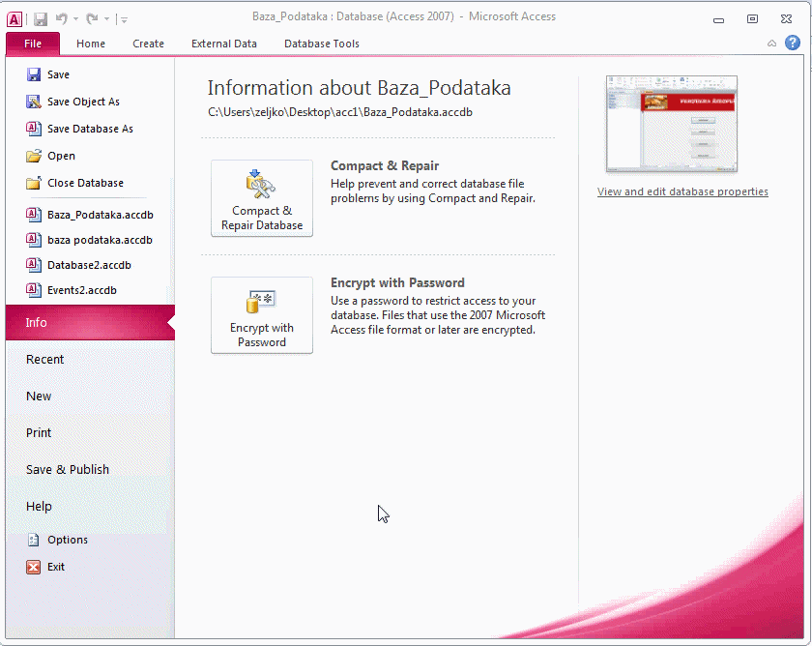The width and height of the screenshot is (812, 646).
Task: Open the Undo history dropdown arrow
Action: 75,19
